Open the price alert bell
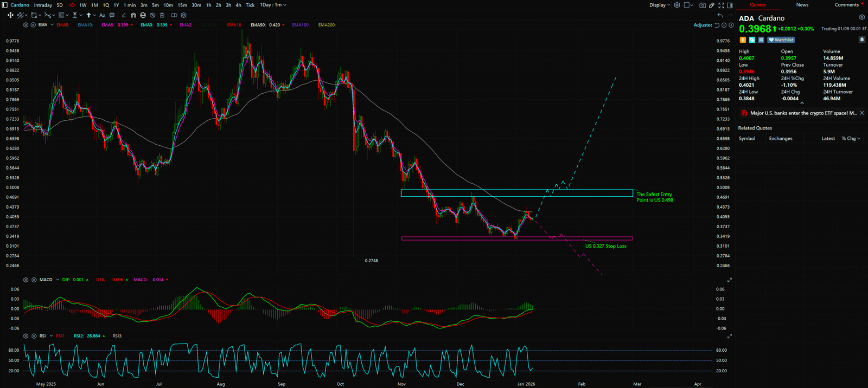Image resolution: width=868 pixels, height=388 pixels. pos(861,40)
